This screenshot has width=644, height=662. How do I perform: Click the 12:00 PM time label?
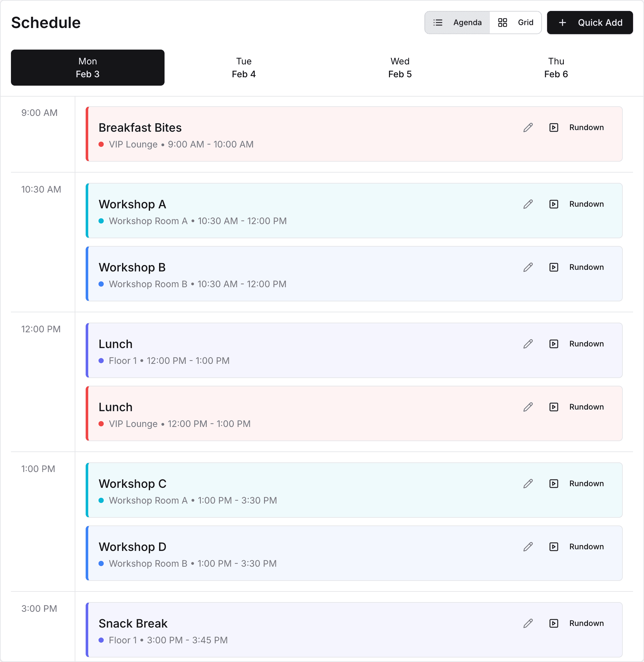point(41,329)
